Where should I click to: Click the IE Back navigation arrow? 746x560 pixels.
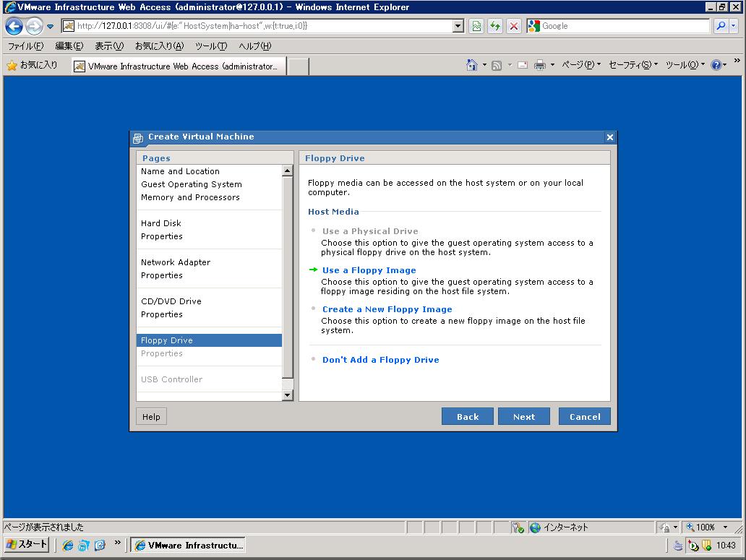14,26
